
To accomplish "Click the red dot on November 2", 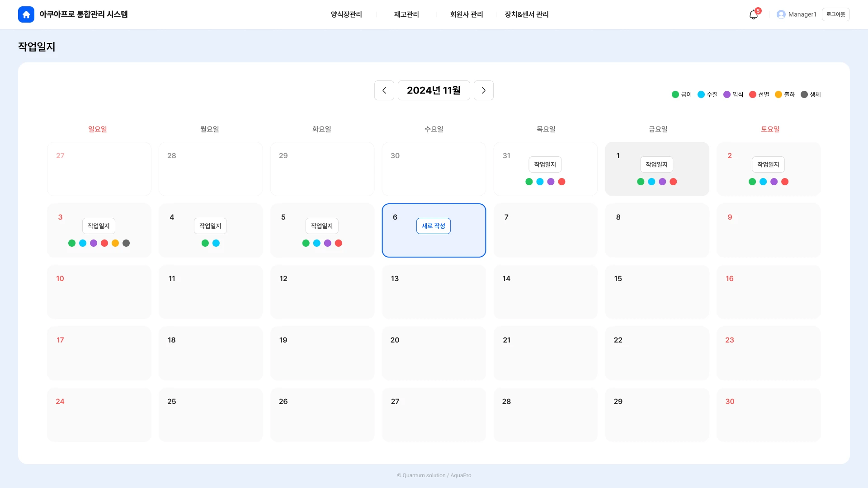I will [x=785, y=182].
